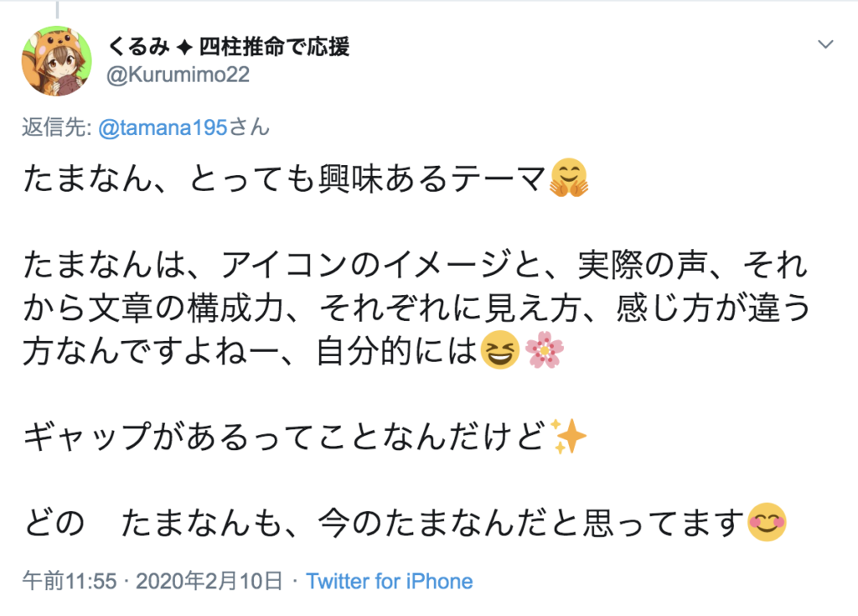Viewport: 858px width, 616px height.
Task: Click the 午前11:55 timestamp
Action: (x=69, y=581)
